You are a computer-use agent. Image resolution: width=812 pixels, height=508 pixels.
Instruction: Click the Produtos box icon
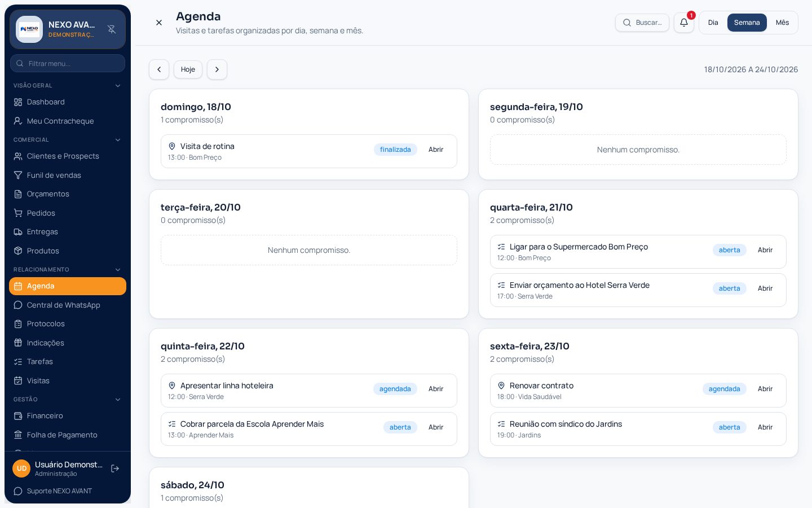pos(18,251)
